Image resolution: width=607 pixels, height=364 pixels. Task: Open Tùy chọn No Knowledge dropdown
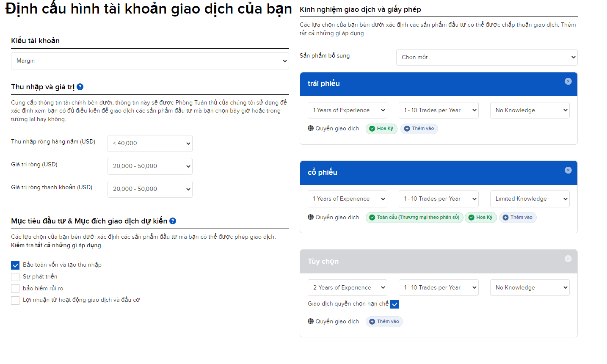[x=530, y=287]
